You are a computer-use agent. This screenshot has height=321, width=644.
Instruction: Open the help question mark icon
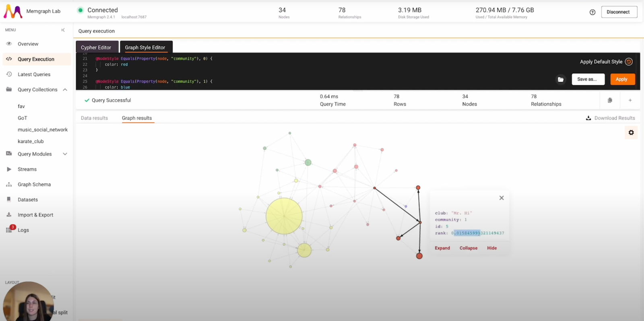[592, 12]
